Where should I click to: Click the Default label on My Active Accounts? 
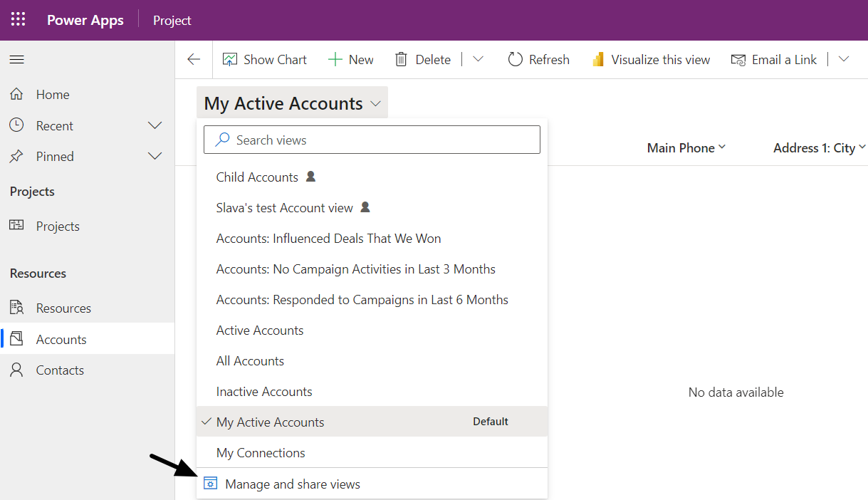[491, 422]
